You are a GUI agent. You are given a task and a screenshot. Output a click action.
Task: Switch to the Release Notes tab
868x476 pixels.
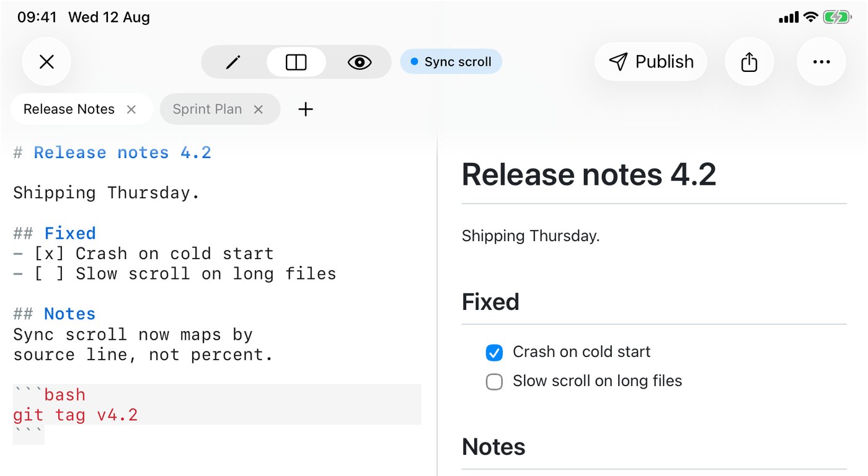point(69,109)
